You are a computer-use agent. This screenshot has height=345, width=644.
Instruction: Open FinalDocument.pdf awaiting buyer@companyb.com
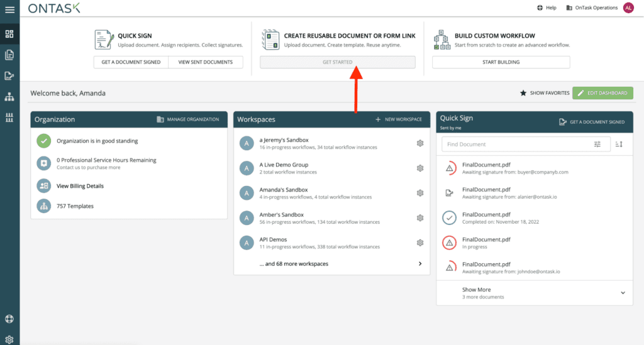point(535,168)
